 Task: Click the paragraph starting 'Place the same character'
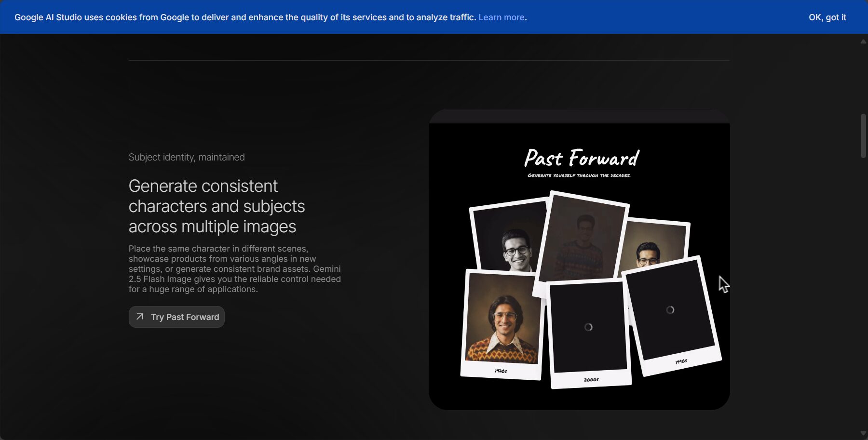point(235,269)
